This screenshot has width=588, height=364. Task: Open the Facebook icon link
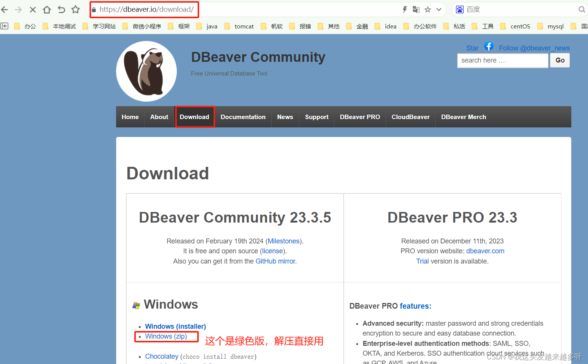click(489, 46)
